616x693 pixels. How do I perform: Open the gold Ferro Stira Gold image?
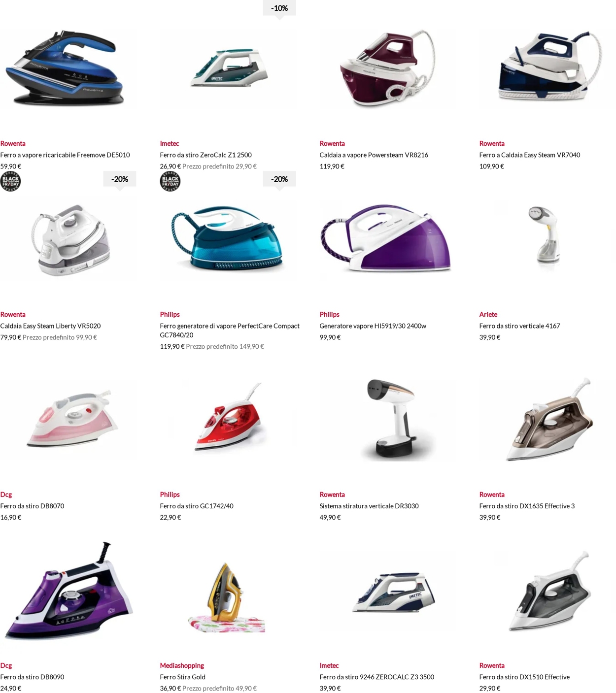[x=227, y=597]
